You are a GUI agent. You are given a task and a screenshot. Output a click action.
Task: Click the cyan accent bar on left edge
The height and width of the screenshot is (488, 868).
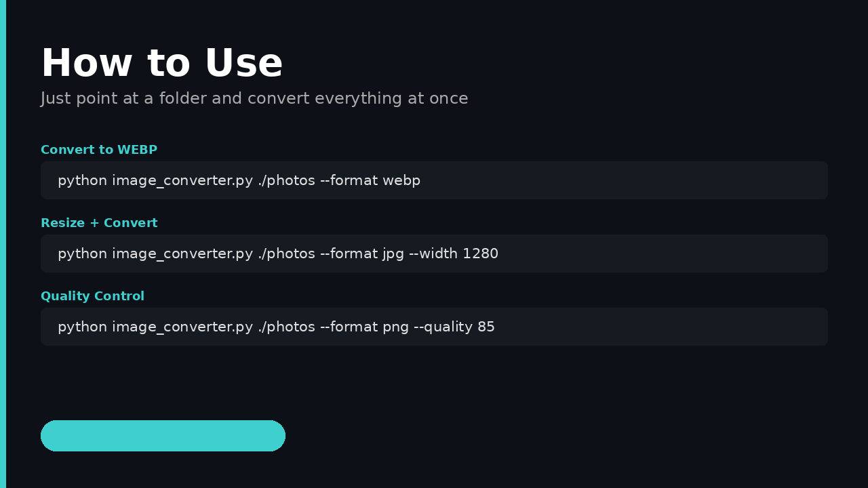point(2,244)
